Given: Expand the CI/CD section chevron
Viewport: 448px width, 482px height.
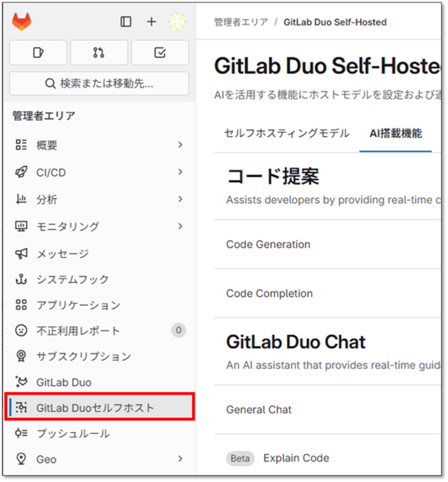Looking at the screenshot, I should (x=180, y=172).
